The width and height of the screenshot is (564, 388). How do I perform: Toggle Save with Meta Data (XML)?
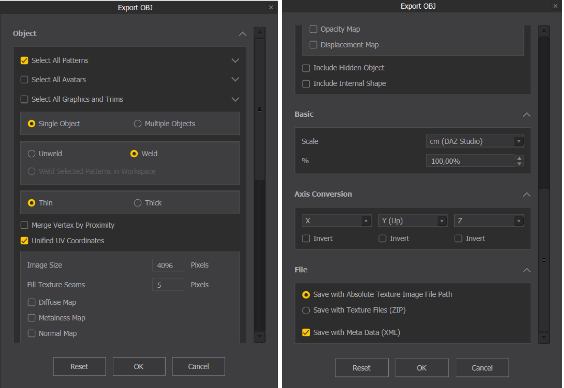(306, 333)
